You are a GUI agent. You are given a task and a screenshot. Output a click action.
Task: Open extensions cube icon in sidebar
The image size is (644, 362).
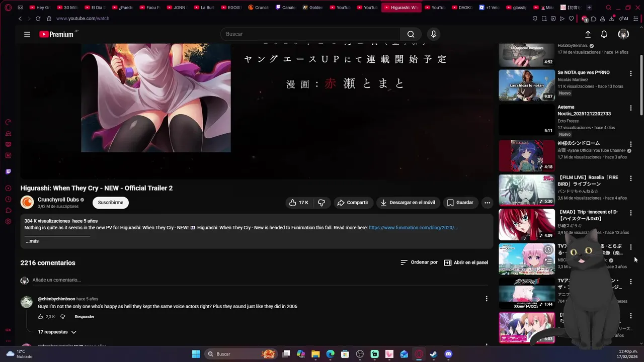coord(8,210)
